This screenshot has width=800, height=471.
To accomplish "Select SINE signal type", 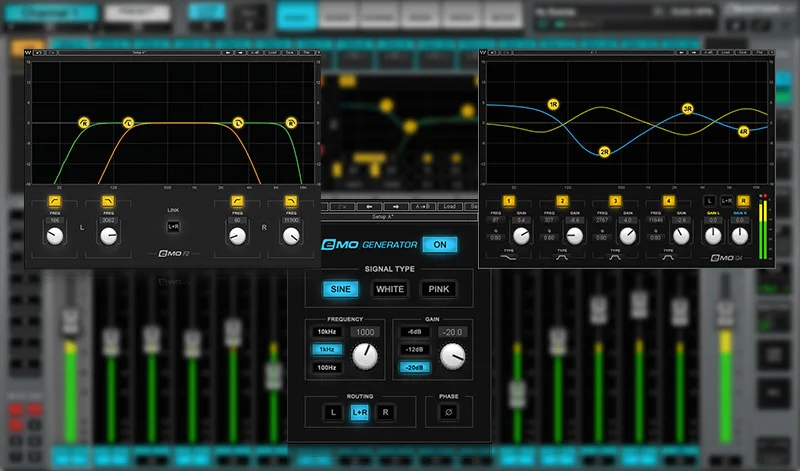I will click(340, 289).
